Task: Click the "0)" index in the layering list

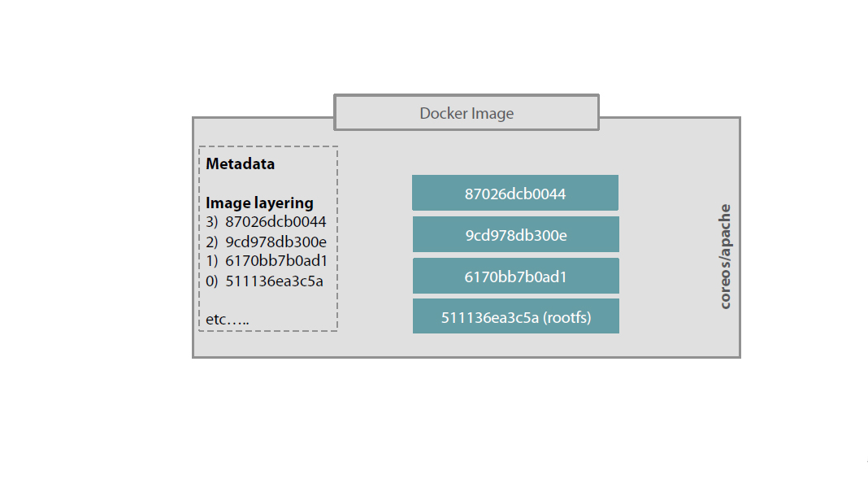Action: (x=212, y=281)
